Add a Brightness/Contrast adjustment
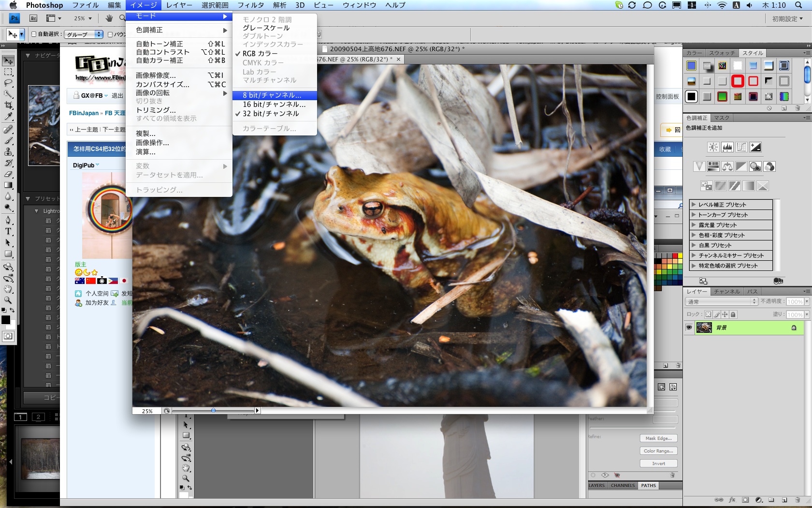The image size is (812, 508). [713, 147]
